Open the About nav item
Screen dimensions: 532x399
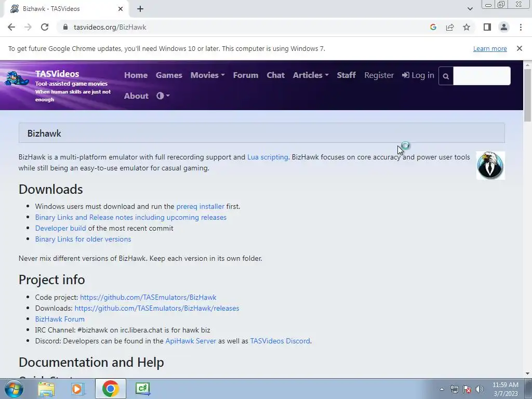click(136, 96)
